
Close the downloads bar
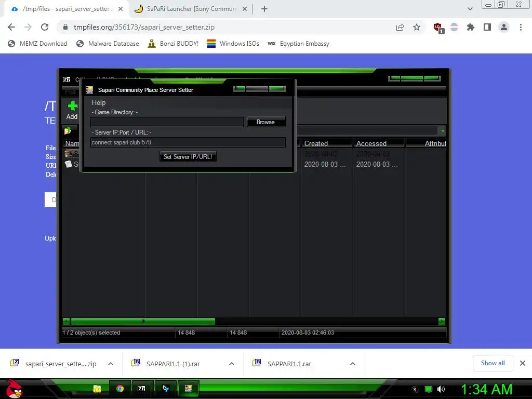523,363
